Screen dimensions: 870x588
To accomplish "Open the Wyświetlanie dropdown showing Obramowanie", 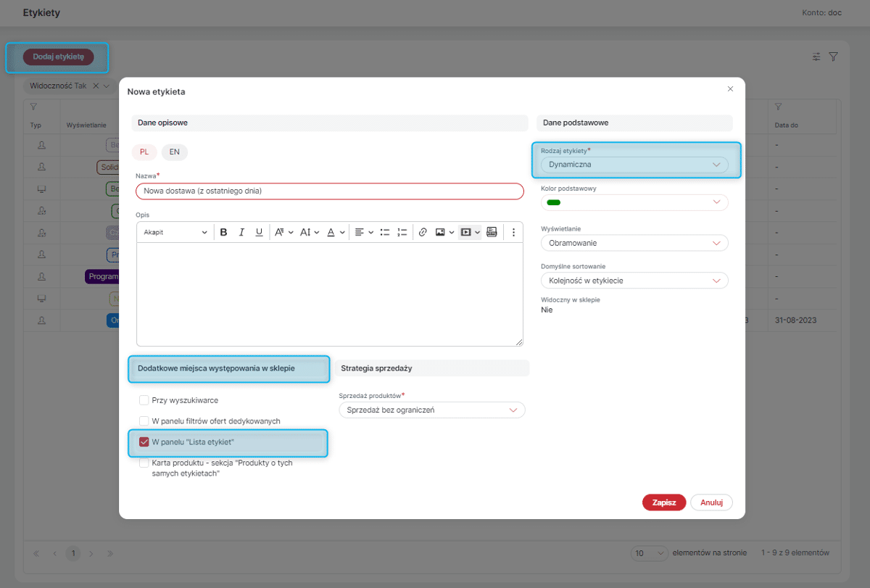I will pos(634,243).
